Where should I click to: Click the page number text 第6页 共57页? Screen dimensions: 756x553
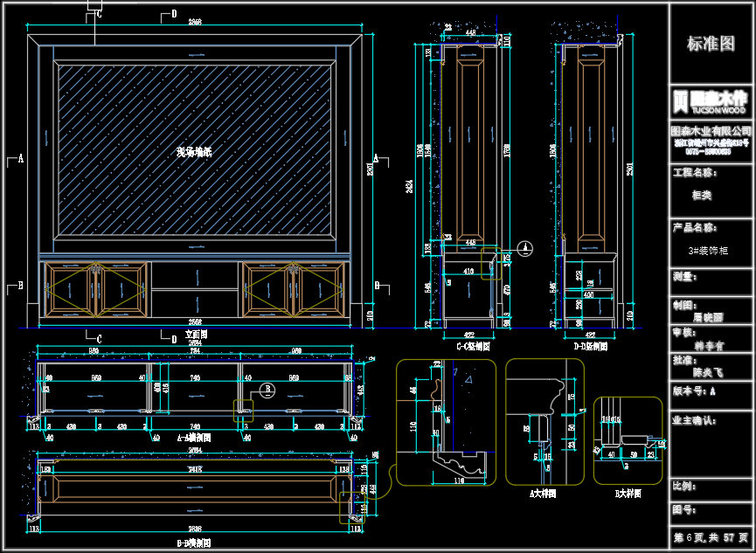pyautogui.click(x=711, y=536)
